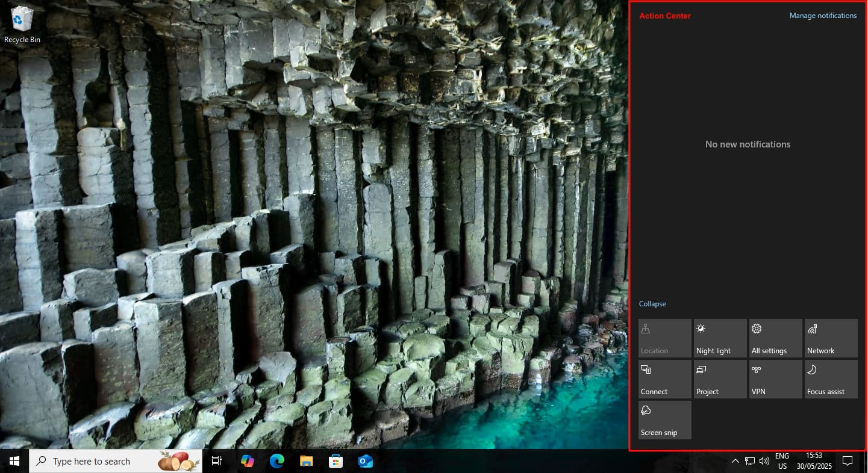Viewport: 868px width, 473px height.
Task: Show hidden system tray icons
Action: (x=735, y=461)
